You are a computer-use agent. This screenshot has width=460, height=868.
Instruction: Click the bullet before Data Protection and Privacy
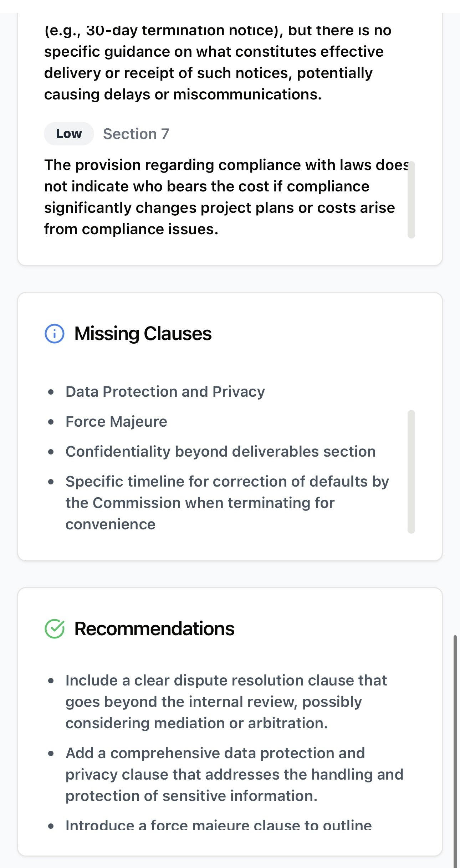pyautogui.click(x=51, y=392)
